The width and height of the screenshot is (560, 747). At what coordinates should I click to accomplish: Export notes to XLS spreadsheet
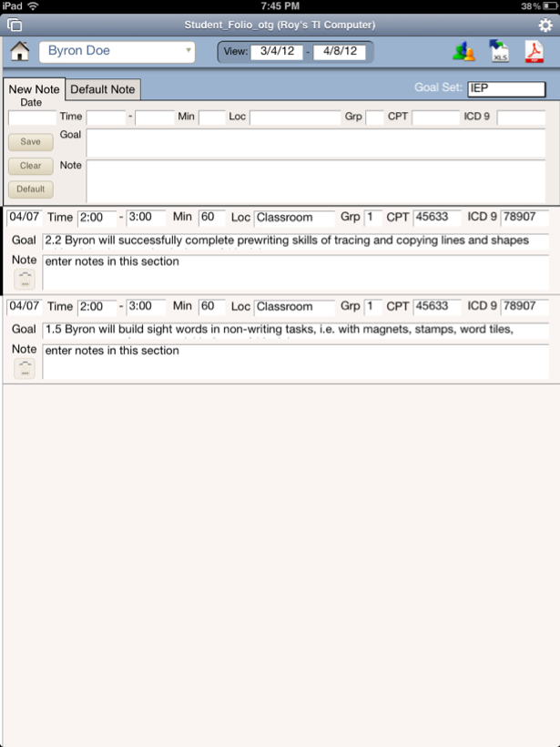pyautogui.click(x=498, y=52)
